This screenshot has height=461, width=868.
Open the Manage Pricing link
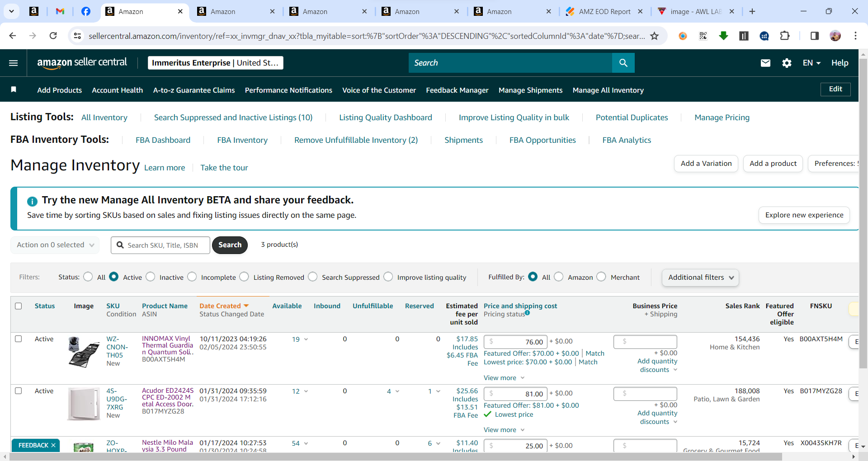click(722, 118)
